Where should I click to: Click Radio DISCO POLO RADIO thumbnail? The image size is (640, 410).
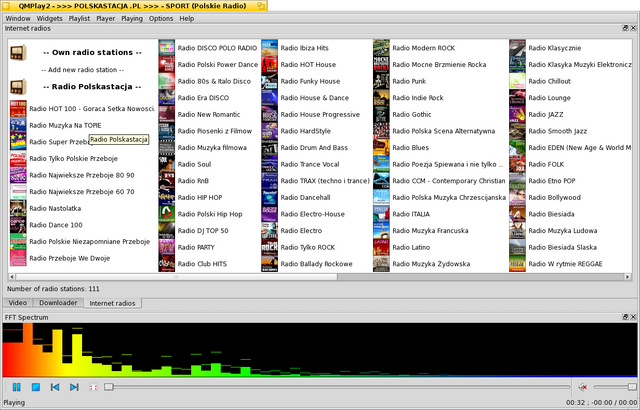(x=167, y=48)
